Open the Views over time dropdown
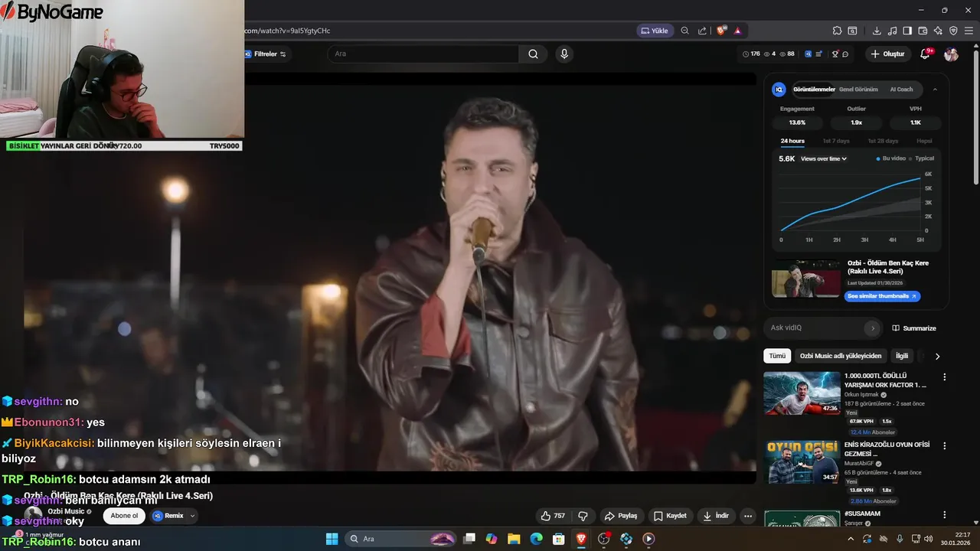This screenshot has height=551, width=980. pos(824,158)
